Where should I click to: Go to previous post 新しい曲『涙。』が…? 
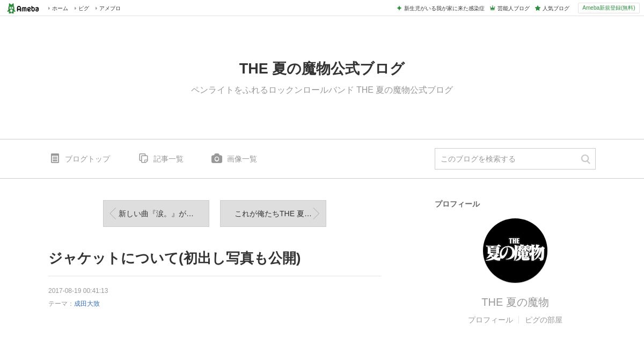coord(156,214)
